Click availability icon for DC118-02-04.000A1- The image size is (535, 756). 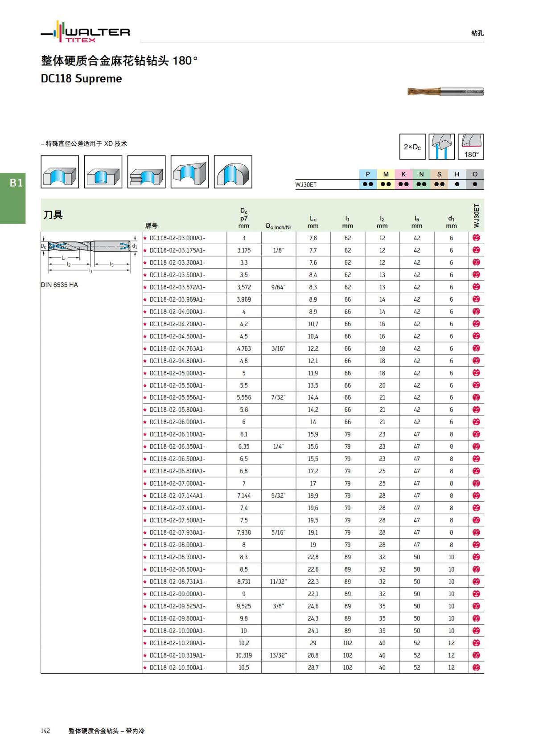(x=476, y=311)
